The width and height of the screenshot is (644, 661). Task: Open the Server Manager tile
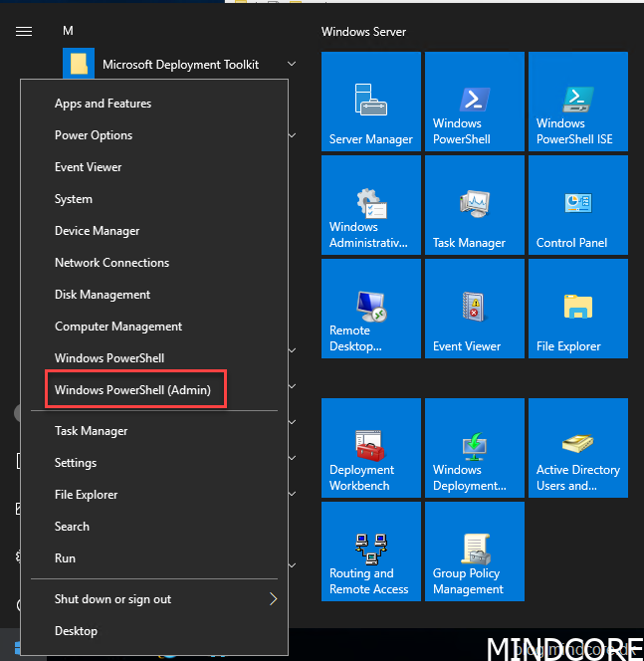coord(371,102)
